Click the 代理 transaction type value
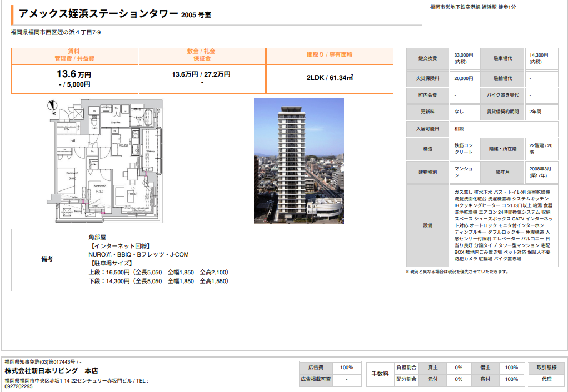The image size is (568, 392). click(547, 380)
